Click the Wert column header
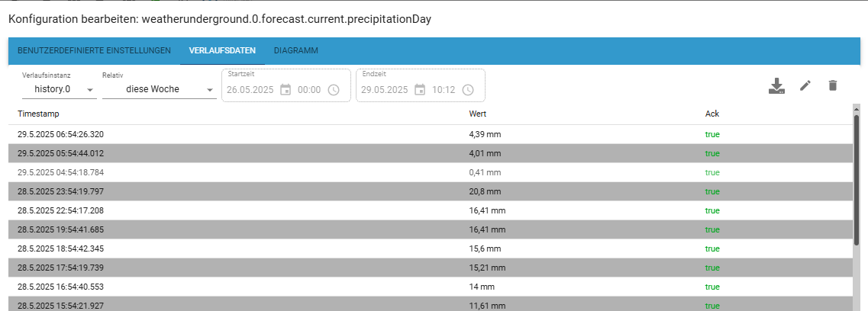 point(478,114)
